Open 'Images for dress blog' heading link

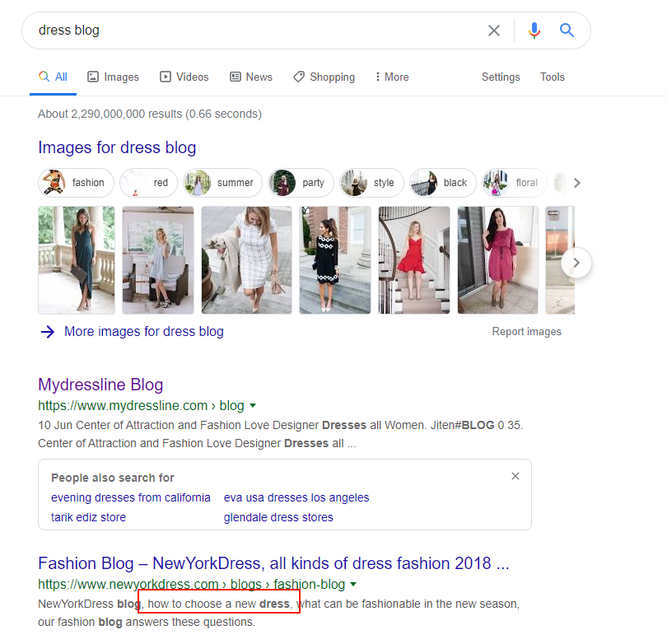(x=117, y=147)
